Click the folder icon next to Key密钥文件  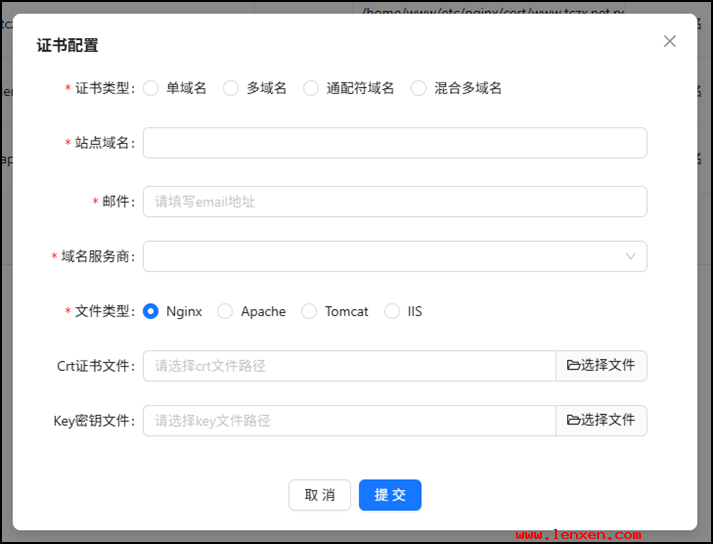click(574, 421)
